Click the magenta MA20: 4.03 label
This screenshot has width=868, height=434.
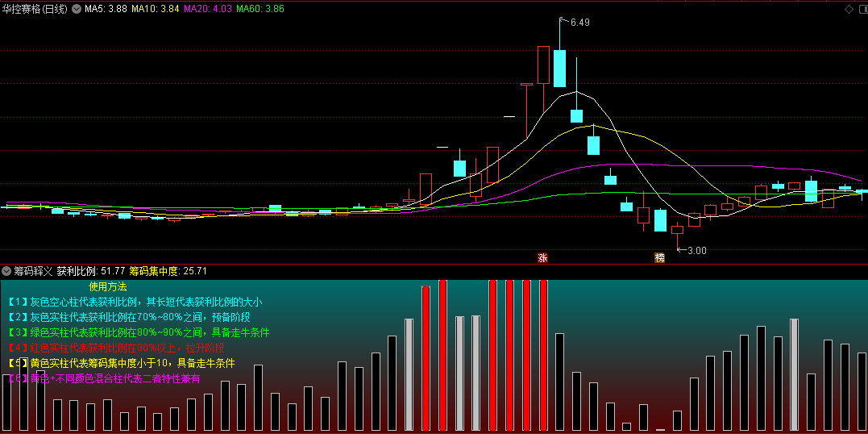tap(208, 10)
